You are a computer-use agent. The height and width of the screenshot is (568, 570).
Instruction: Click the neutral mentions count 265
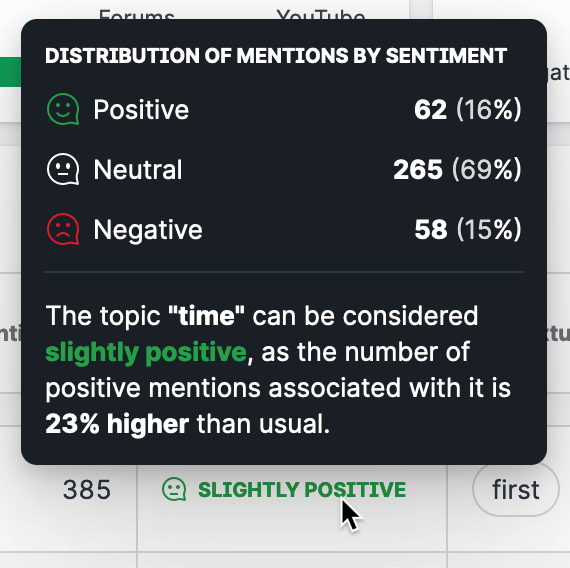point(418,169)
